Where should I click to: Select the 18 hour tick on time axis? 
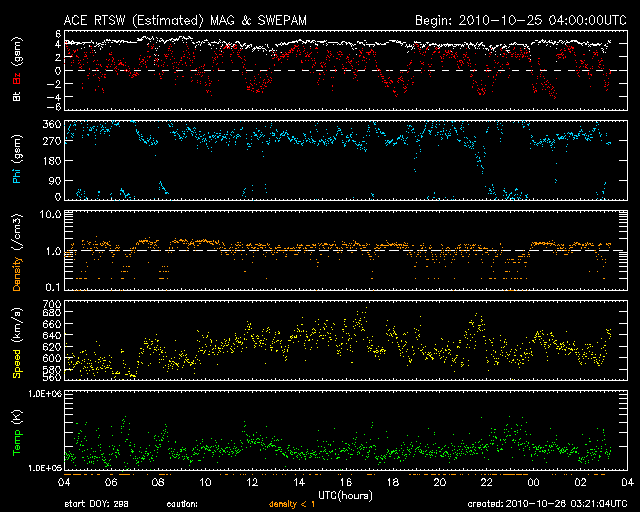[x=392, y=482]
